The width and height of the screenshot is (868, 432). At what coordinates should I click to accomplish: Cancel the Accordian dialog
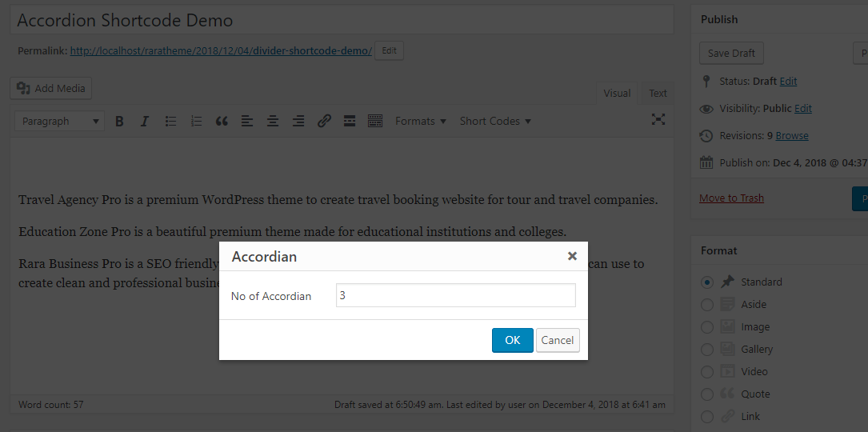(x=557, y=340)
